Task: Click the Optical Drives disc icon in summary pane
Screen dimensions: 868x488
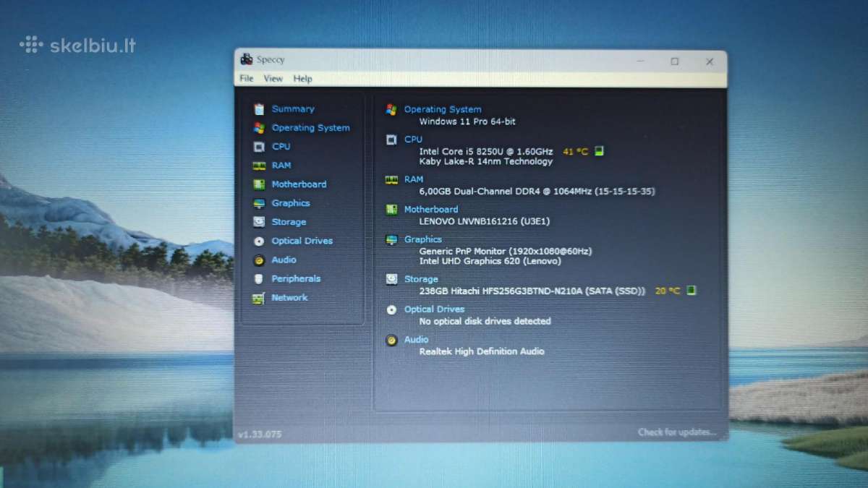Action: point(391,309)
